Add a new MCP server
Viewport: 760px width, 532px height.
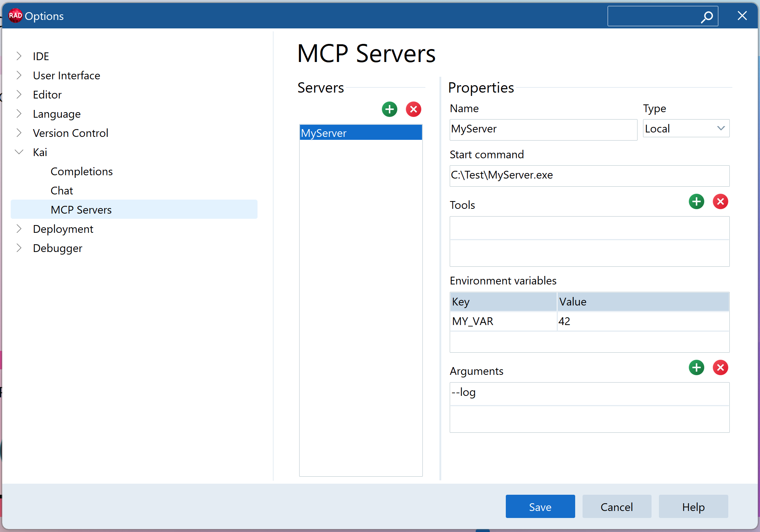(x=390, y=109)
